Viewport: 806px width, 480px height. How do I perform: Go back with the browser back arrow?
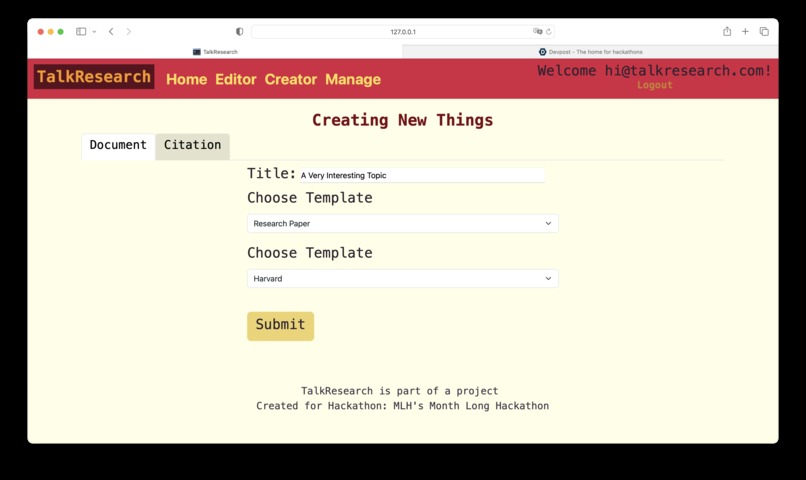pos(111,31)
